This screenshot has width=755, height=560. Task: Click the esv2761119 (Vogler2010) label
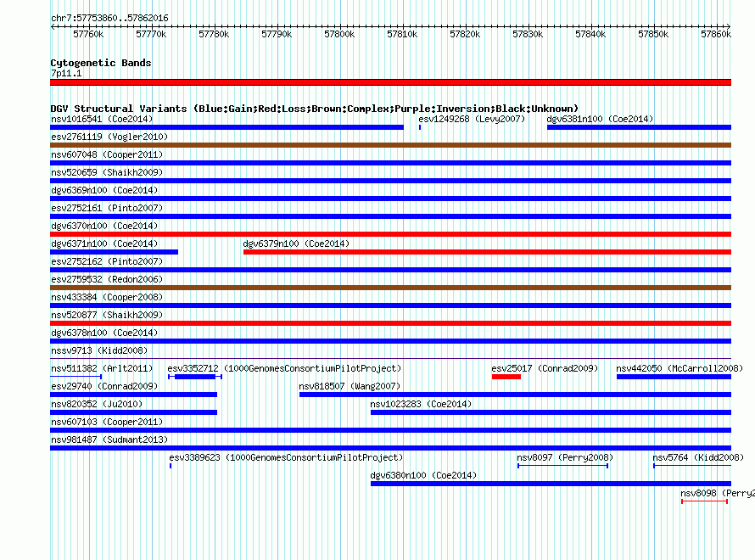(x=109, y=137)
